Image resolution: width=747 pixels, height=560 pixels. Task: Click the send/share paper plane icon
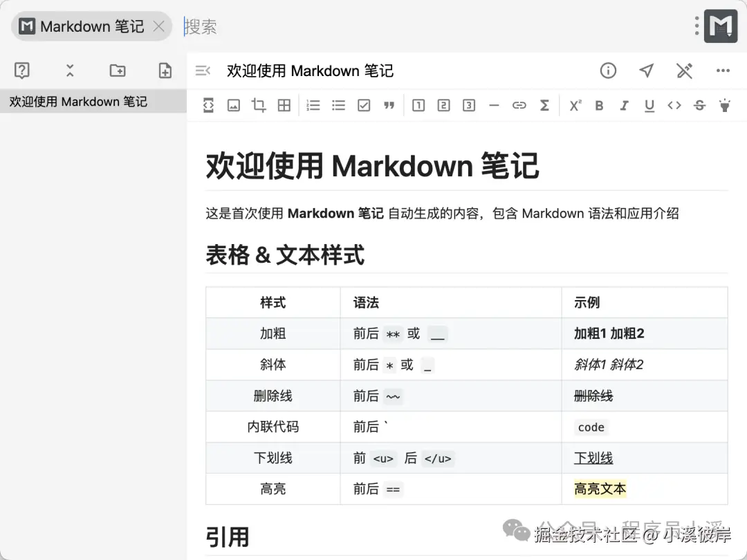click(x=646, y=71)
